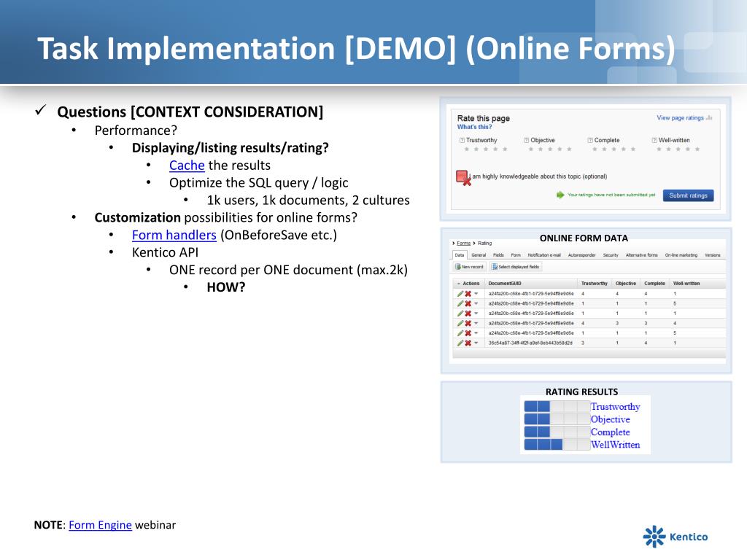747x560 pixels.
Task: Open help icon beside Objective rating label
Action: pyautogui.click(x=526, y=141)
